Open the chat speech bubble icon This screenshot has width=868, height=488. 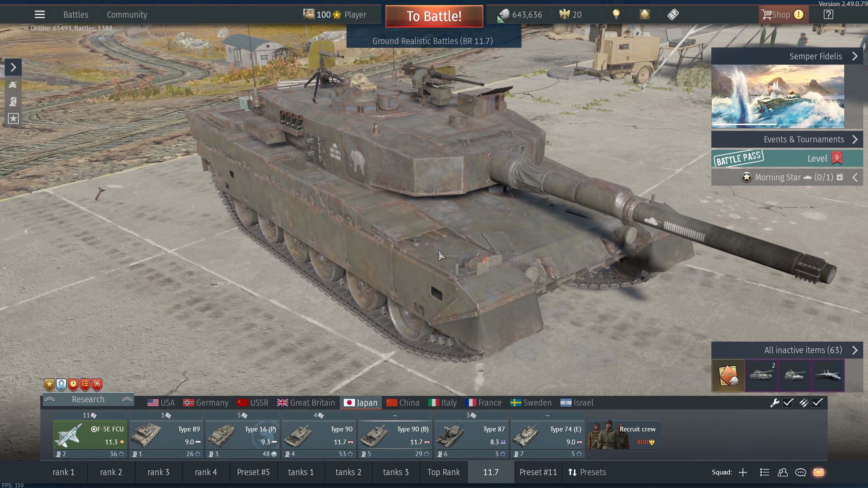801,472
